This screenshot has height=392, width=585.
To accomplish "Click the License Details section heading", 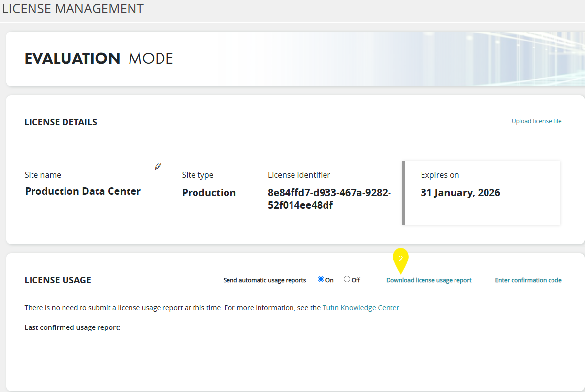I will 61,122.
